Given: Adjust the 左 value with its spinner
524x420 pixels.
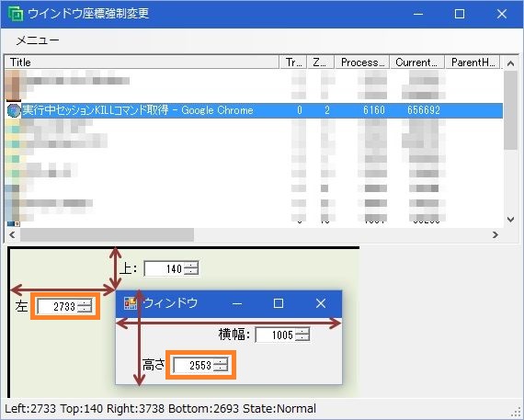Looking at the screenshot, I should [x=85, y=306].
